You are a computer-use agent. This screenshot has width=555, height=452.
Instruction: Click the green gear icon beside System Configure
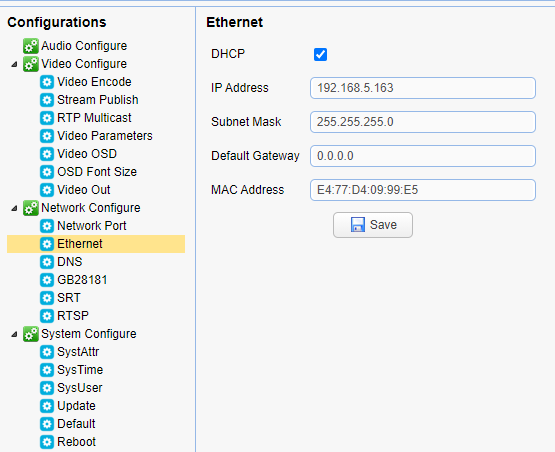(x=31, y=334)
